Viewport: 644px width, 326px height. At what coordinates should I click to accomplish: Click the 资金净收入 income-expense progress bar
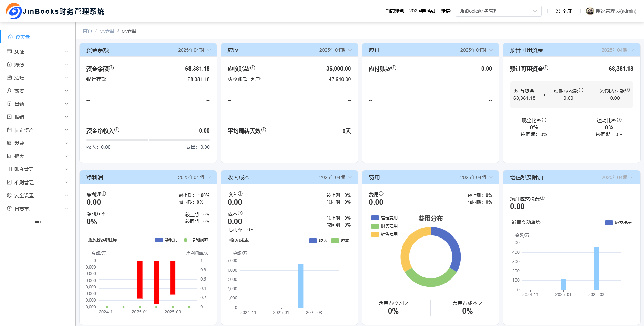point(147,140)
